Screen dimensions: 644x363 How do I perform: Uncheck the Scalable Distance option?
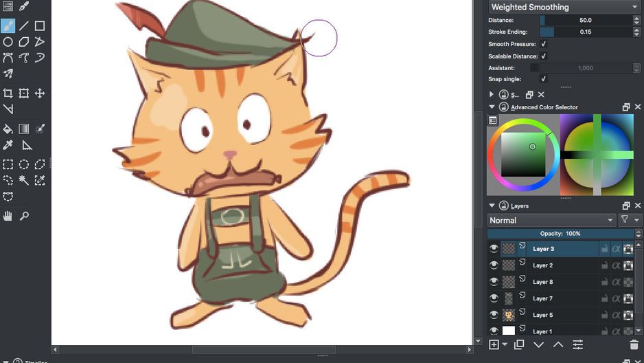(543, 56)
